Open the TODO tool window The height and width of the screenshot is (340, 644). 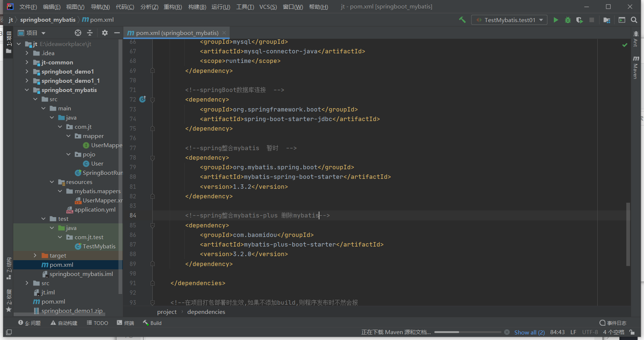point(98,323)
